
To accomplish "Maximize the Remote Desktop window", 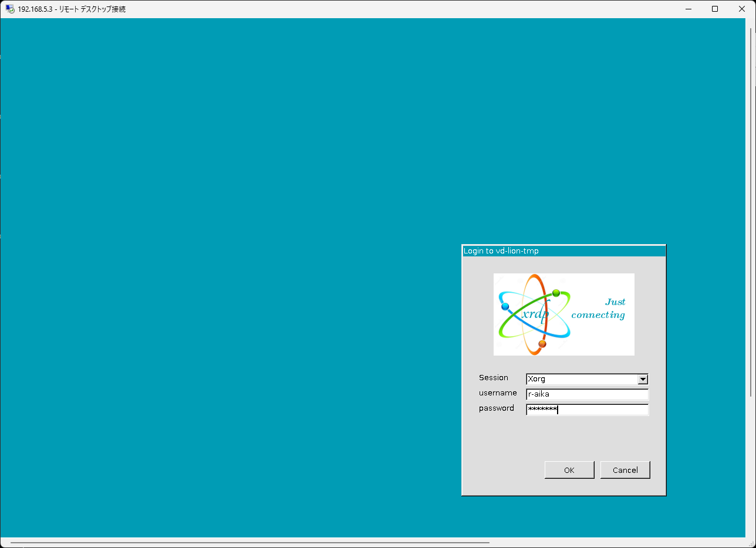I will coord(715,9).
